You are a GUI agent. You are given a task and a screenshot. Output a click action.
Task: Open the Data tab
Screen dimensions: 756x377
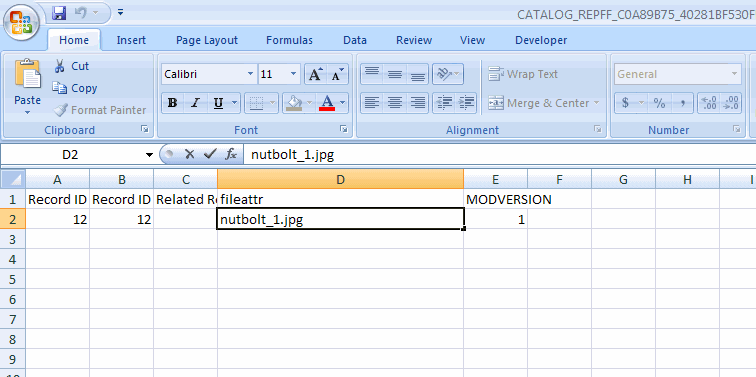click(355, 40)
